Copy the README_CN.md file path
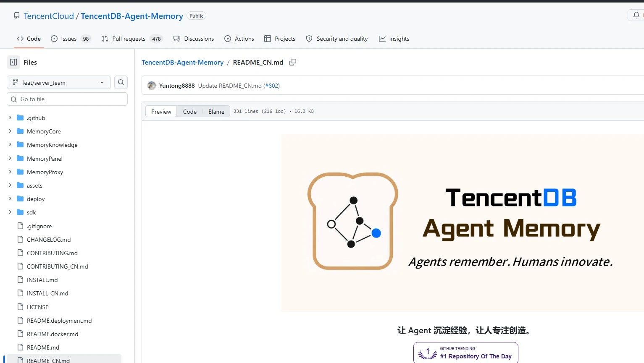The width and height of the screenshot is (644, 363). [293, 62]
